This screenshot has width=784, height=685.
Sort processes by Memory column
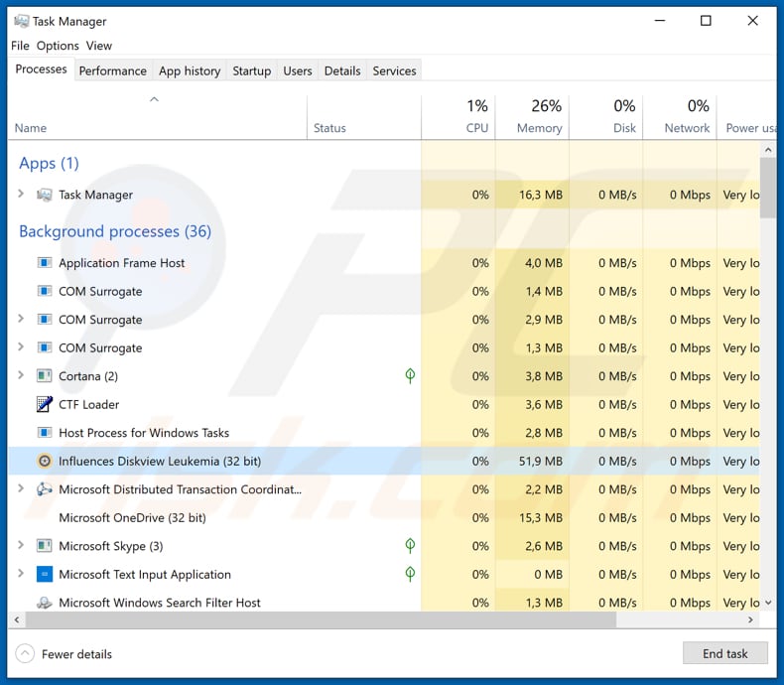532,117
